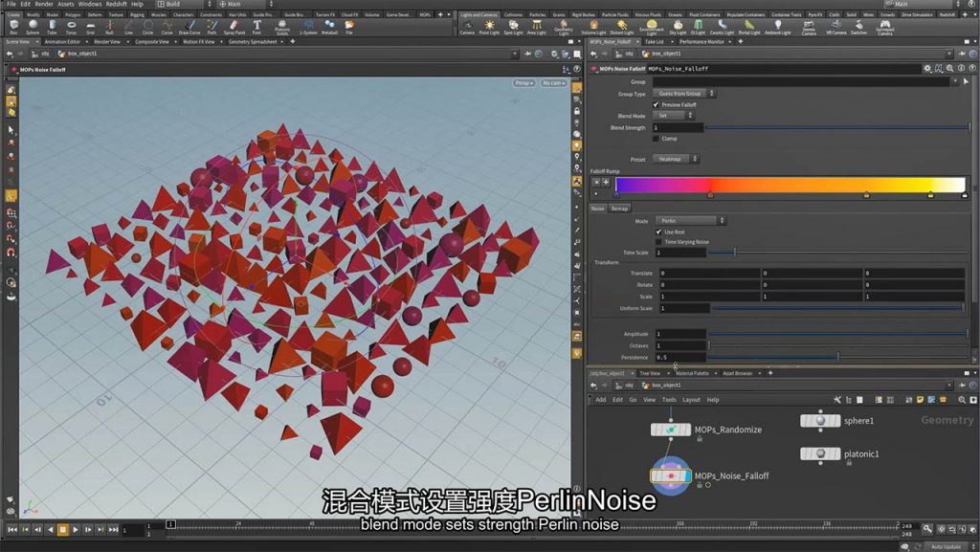Select the Platonic Solids shelf tool

point(282,27)
